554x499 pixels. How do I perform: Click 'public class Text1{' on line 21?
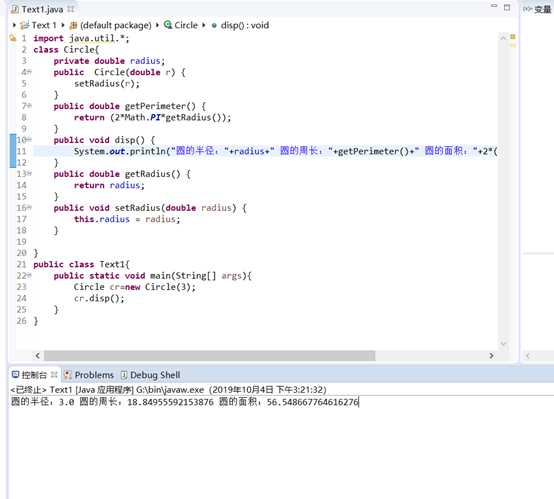[x=81, y=264]
